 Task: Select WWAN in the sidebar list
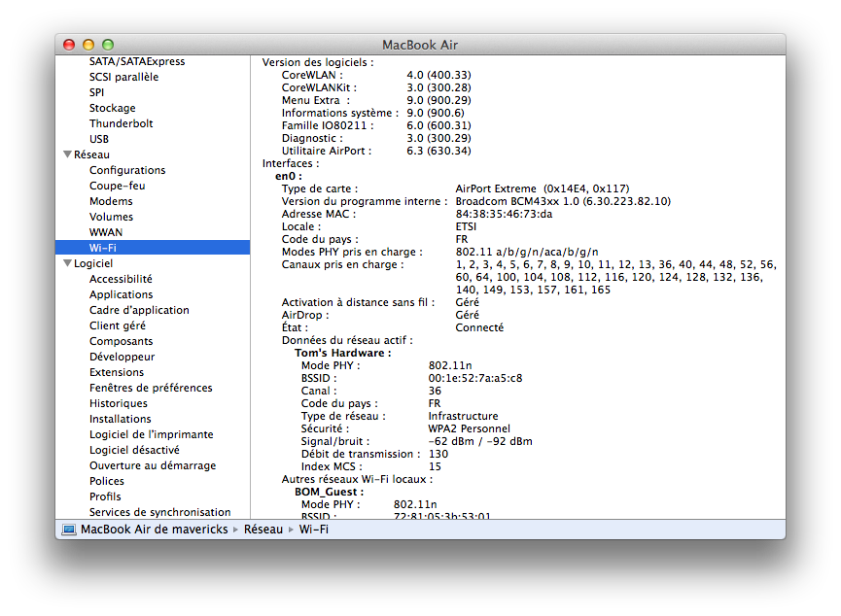[x=106, y=232]
